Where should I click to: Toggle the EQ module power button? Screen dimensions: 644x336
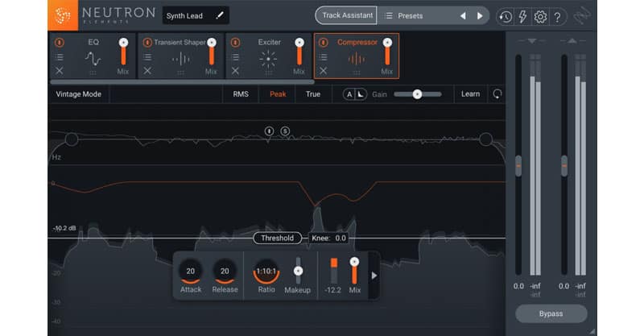60,43
